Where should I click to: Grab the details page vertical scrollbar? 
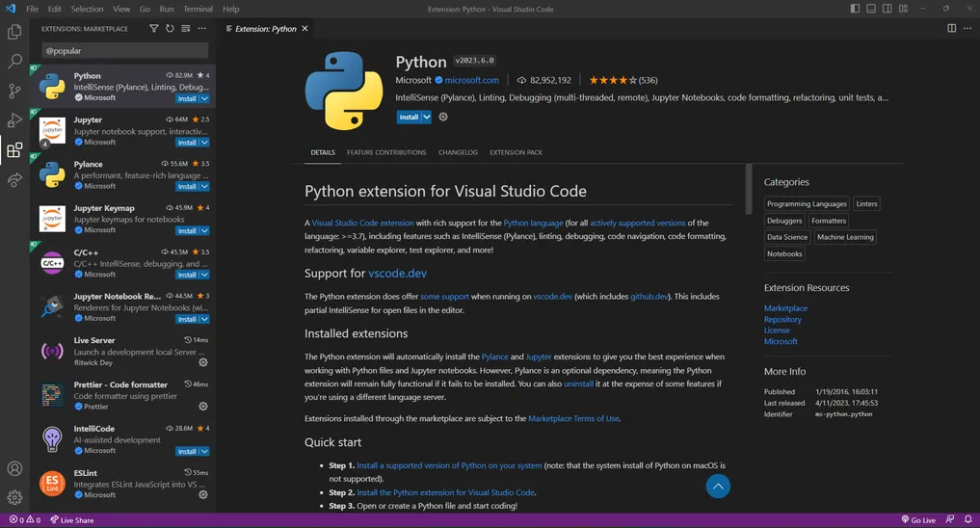[749, 190]
